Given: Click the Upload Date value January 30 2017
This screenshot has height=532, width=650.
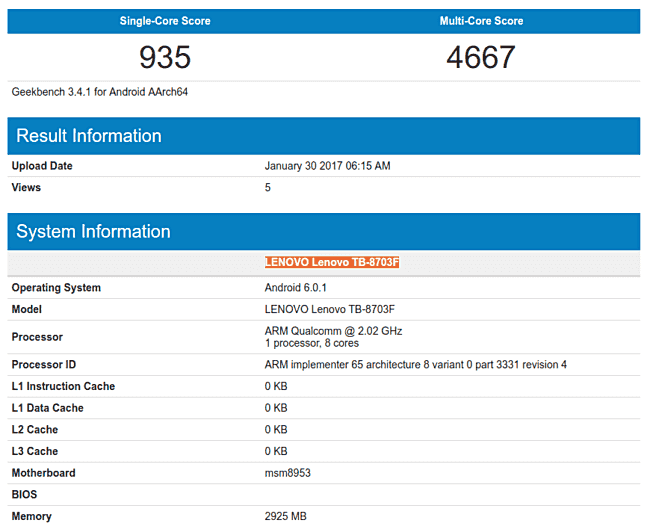Looking at the screenshot, I should point(327,166).
